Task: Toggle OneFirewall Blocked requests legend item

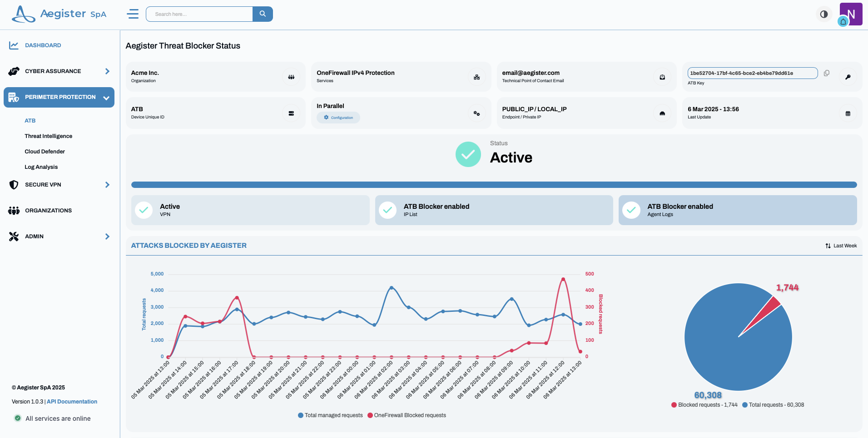Action: (x=407, y=415)
